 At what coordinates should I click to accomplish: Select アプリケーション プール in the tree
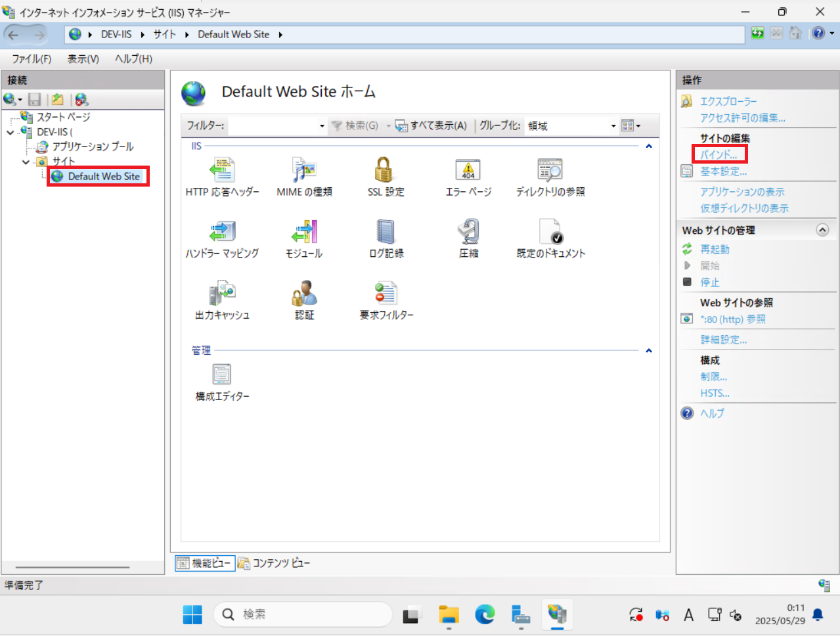(93, 147)
